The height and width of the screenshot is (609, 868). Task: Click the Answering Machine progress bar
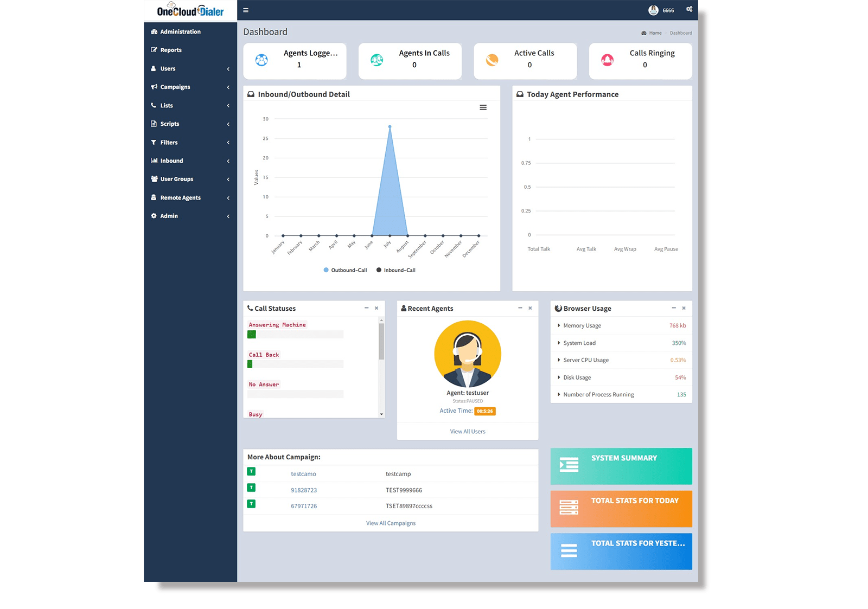tap(295, 335)
